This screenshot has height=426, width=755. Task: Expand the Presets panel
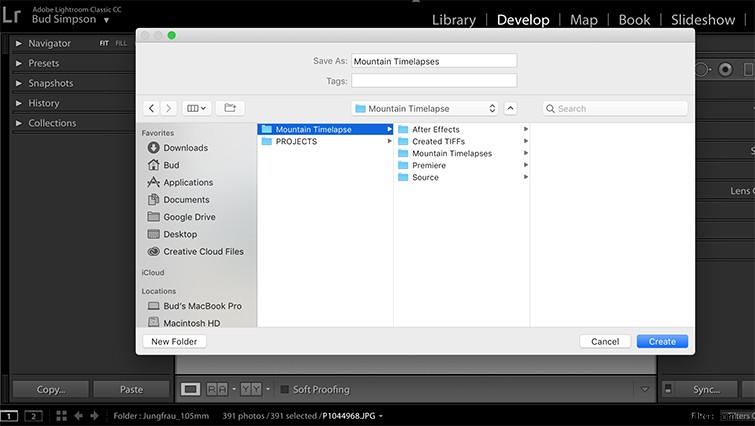tap(43, 63)
